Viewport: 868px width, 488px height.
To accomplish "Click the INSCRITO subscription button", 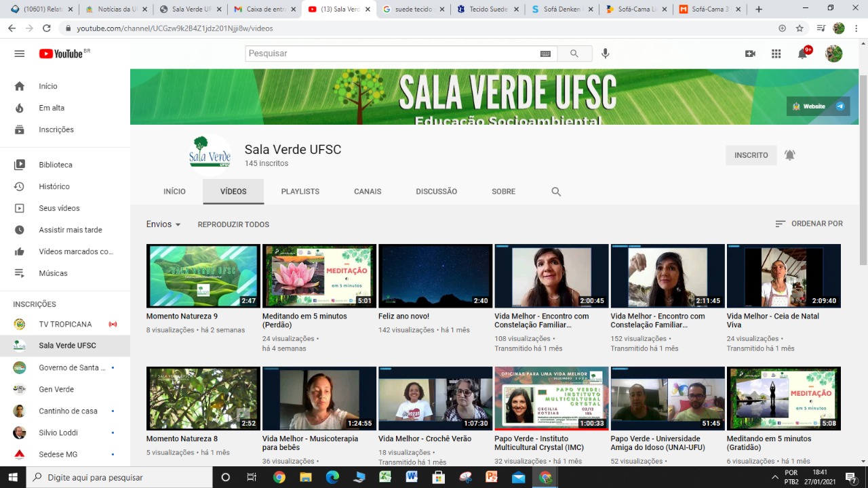I will (x=751, y=155).
